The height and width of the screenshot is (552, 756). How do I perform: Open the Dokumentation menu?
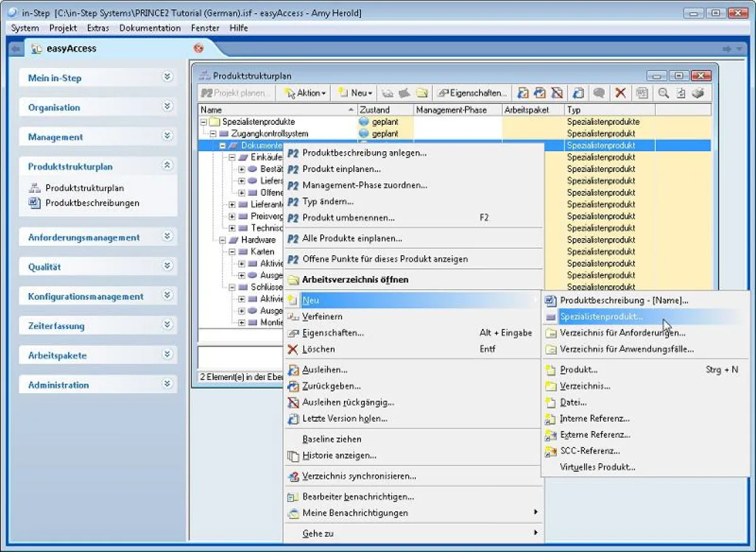pyautogui.click(x=149, y=28)
